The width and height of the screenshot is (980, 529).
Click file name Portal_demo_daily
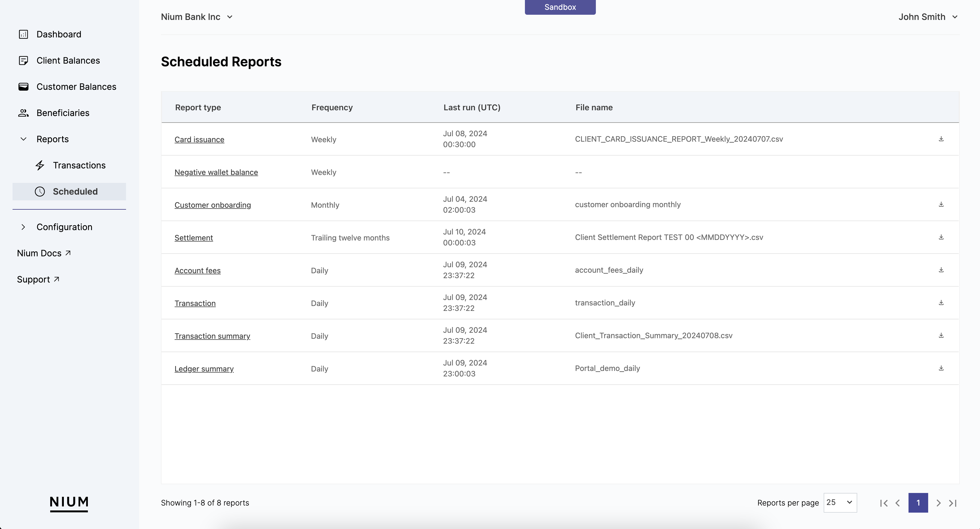(x=607, y=368)
